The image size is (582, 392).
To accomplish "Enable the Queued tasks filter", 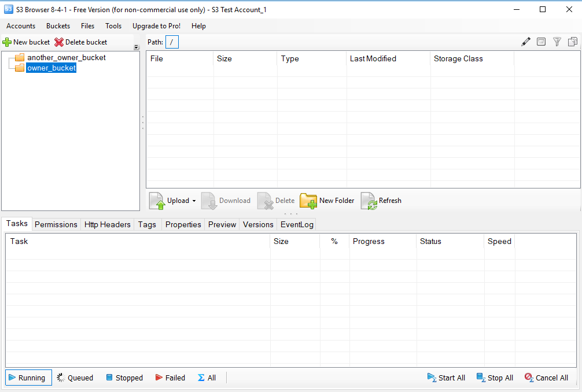I will 75,378.
